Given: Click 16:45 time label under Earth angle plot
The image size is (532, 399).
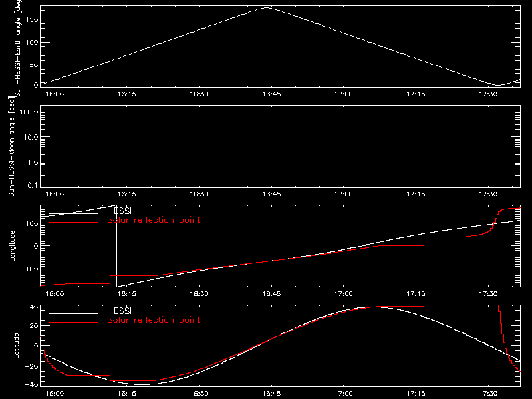Looking at the screenshot, I should [x=271, y=94].
